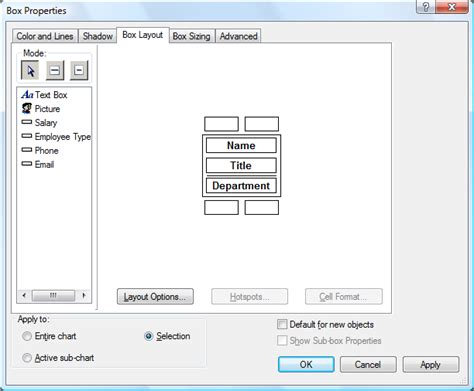Image resolution: width=474 pixels, height=391 pixels.
Task: Open Layout Options dialog
Action: pyautogui.click(x=155, y=296)
